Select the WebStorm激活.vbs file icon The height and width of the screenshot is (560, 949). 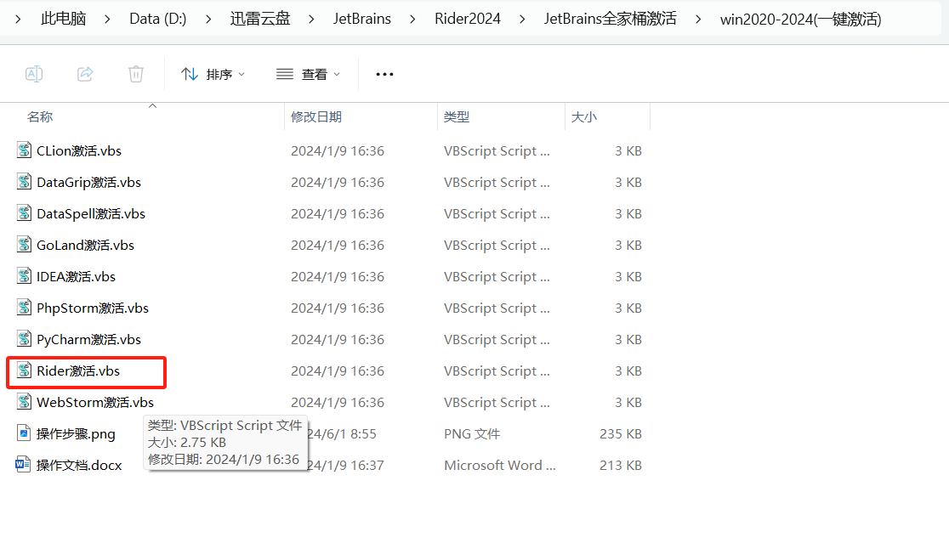24,402
